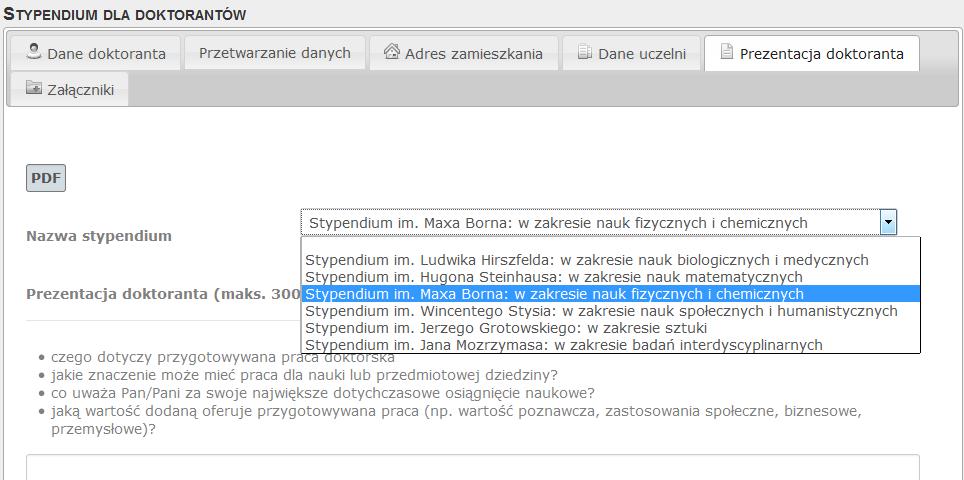Switch to Przetwarzanie danych tab

coord(275,53)
